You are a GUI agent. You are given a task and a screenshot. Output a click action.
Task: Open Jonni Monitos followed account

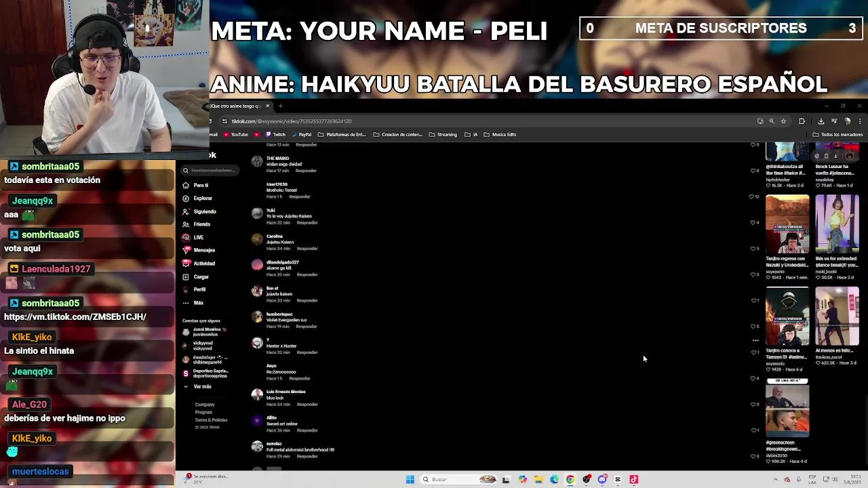point(203,332)
